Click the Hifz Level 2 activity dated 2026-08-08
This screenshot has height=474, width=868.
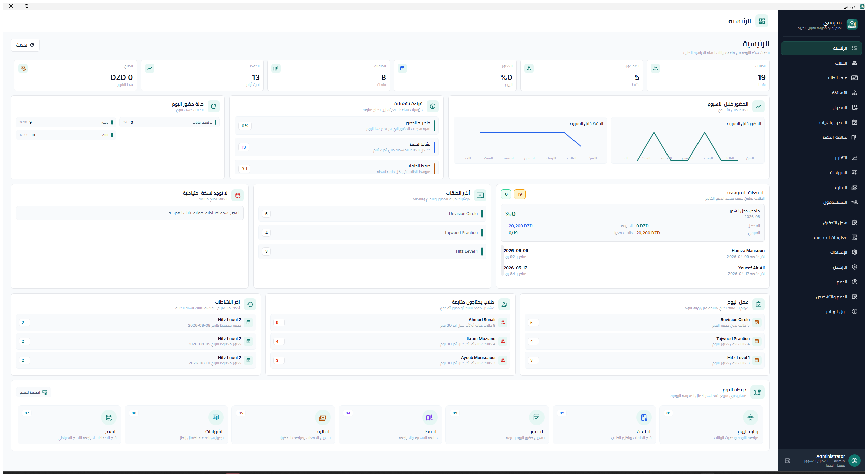(136, 323)
